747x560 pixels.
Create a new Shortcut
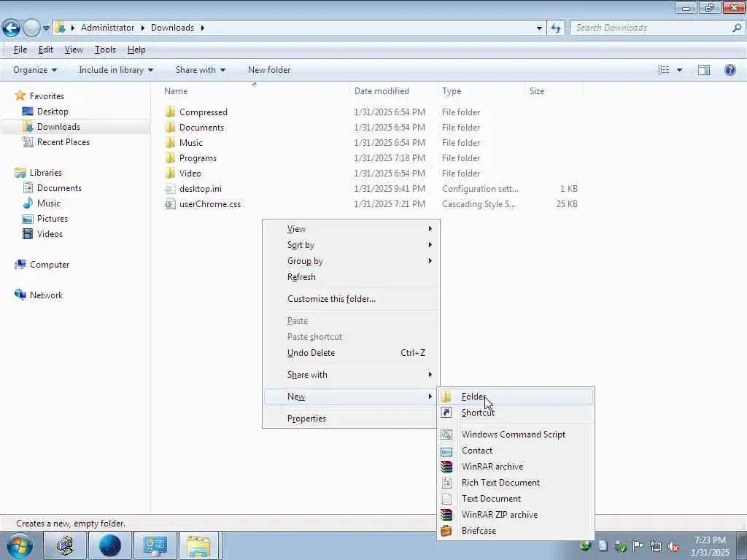coord(516,413)
